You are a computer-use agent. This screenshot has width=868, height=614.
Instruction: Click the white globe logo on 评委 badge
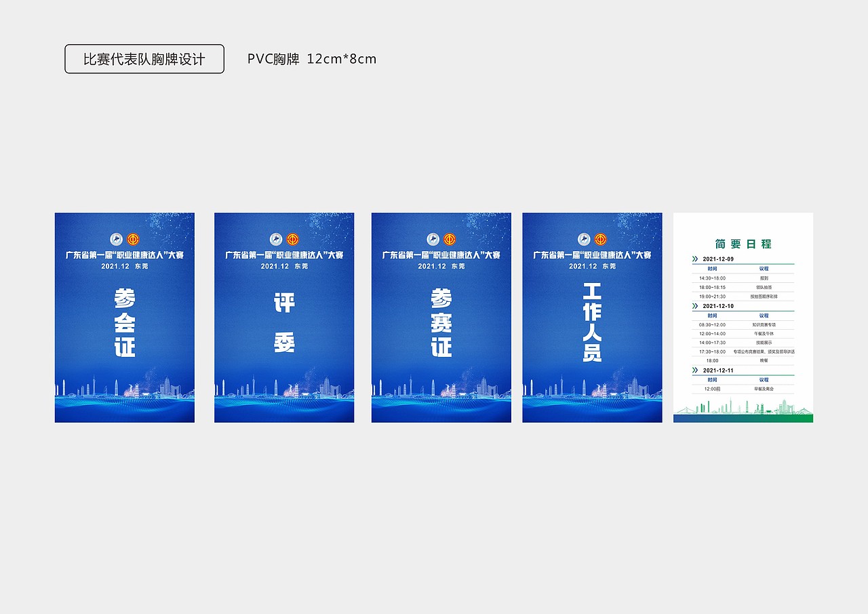277,239
